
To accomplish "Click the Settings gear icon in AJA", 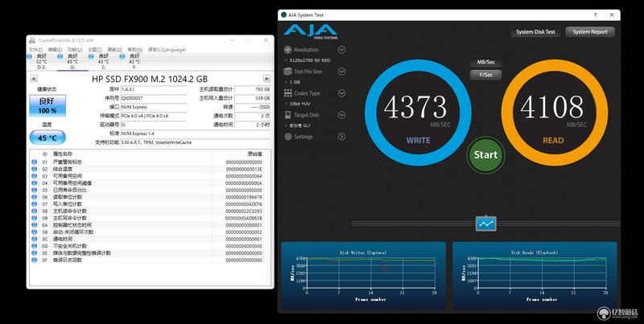I will [288, 137].
